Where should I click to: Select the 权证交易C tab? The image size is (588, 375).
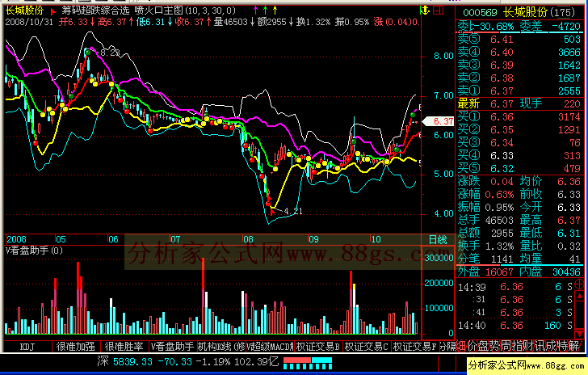pos(367,347)
